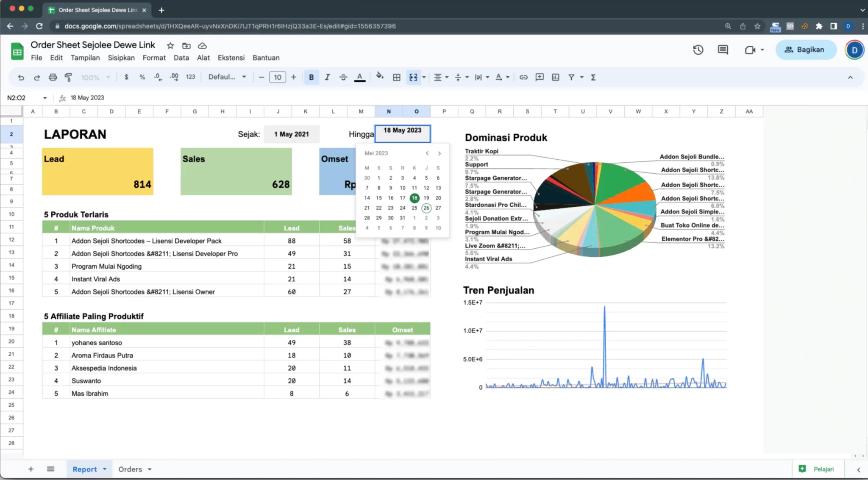Activate the paint format tool
Screen dimensions: 868x480
tap(68, 77)
